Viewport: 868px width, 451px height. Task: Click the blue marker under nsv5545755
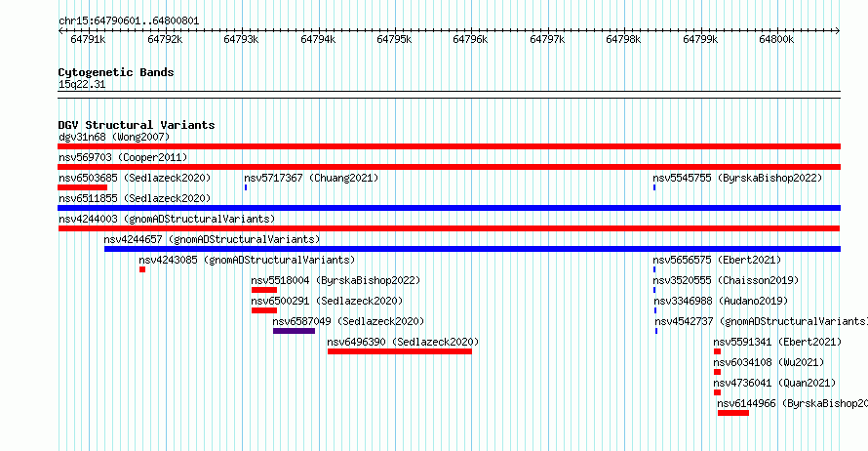tap(654, 187)
